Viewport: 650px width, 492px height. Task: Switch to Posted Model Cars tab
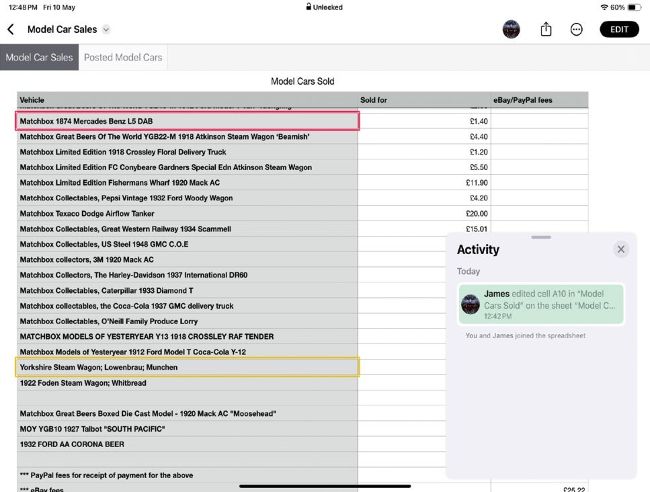123,57
